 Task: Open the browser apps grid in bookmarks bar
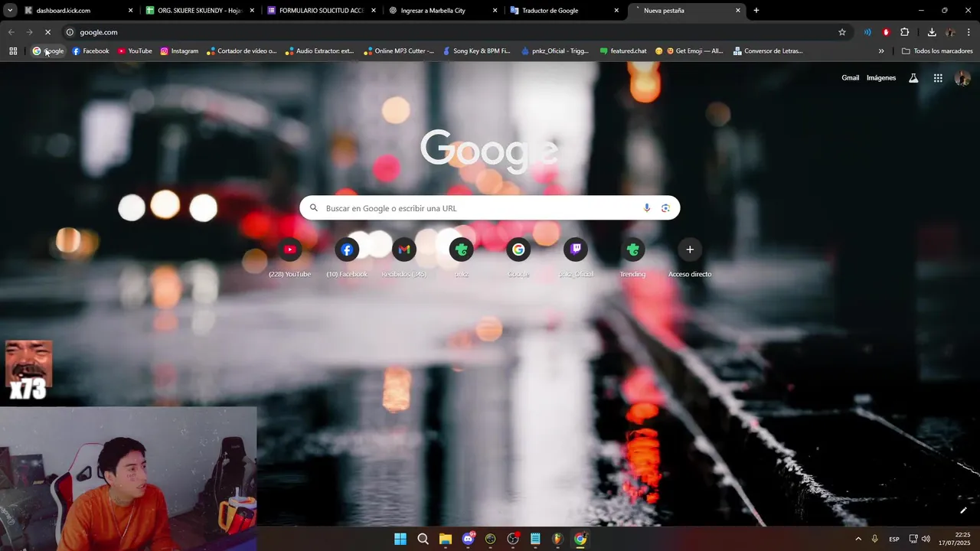coord(13,51)
